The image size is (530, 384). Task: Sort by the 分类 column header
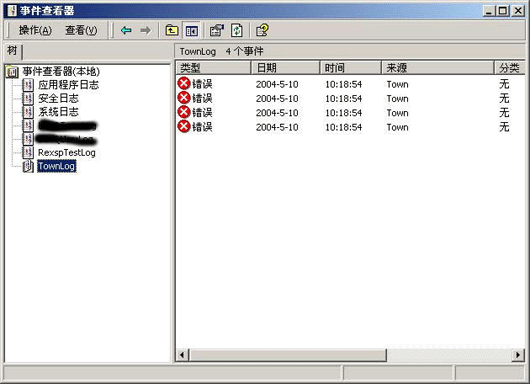509,68
